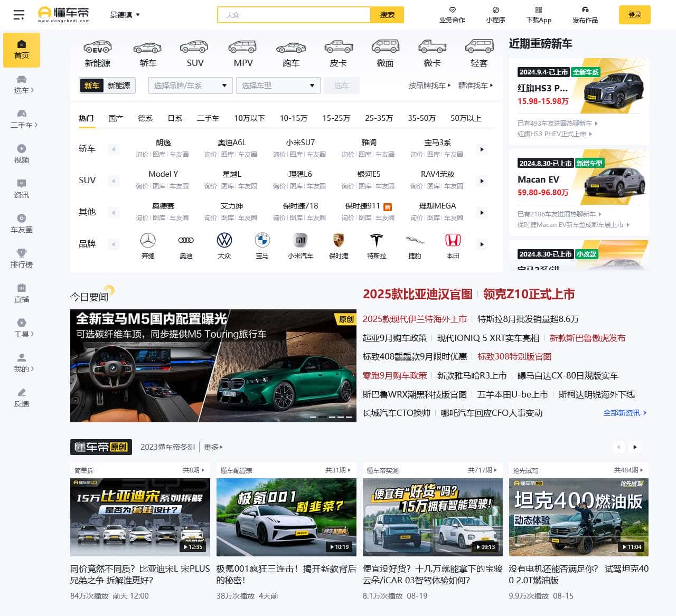
Task: Select the 日系 tab
Action: 175,118
